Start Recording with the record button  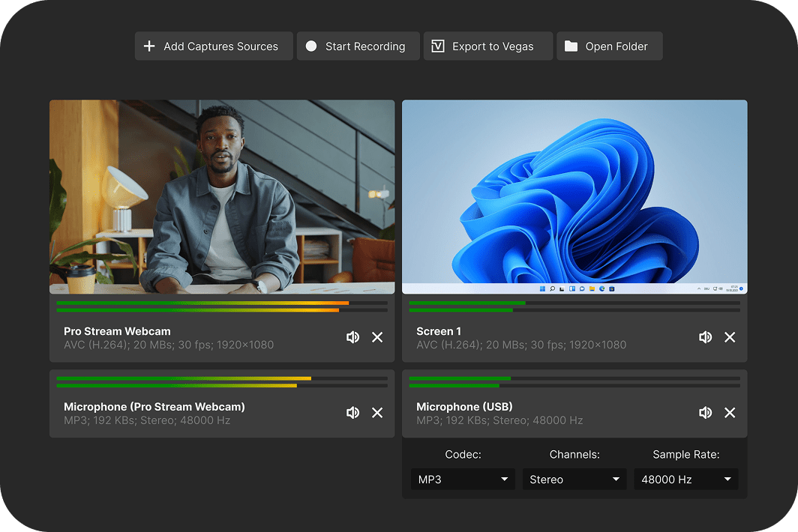358,46
